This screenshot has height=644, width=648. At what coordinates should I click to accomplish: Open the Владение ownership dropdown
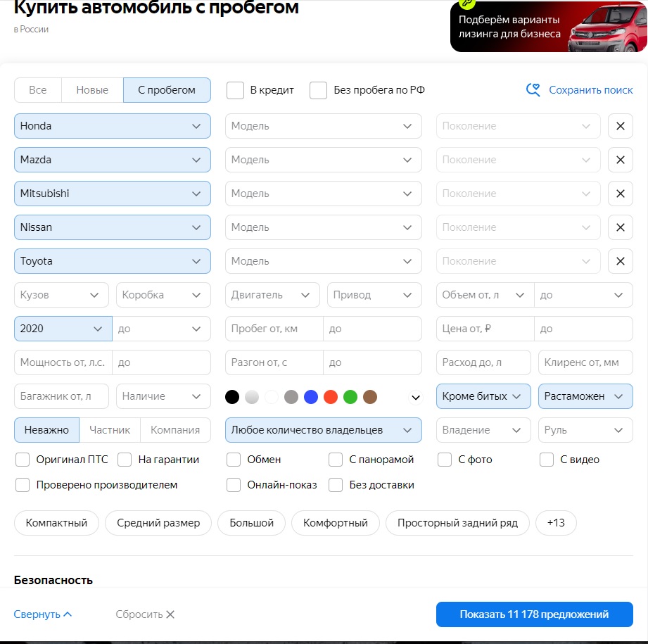pyautogui.click(x=483, y=430)
